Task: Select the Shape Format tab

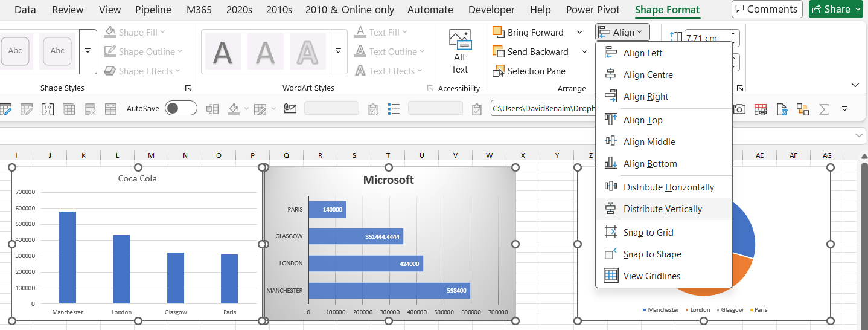Action: (x=668, y=10)
